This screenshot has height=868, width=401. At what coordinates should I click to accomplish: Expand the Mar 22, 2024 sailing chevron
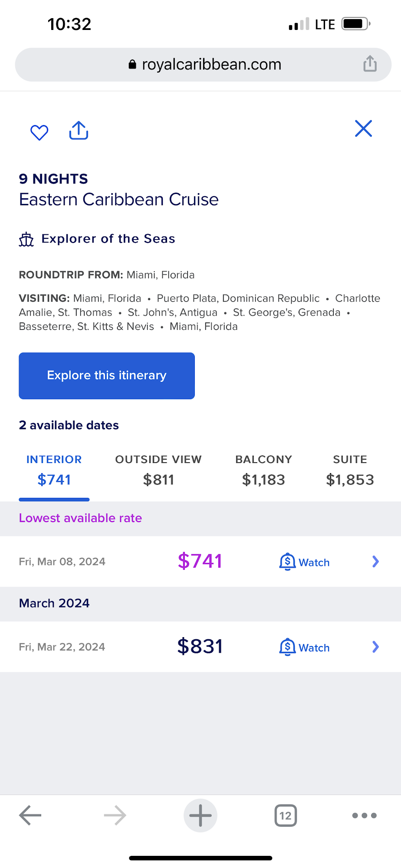pyautogui.click(x=375, y=647)
